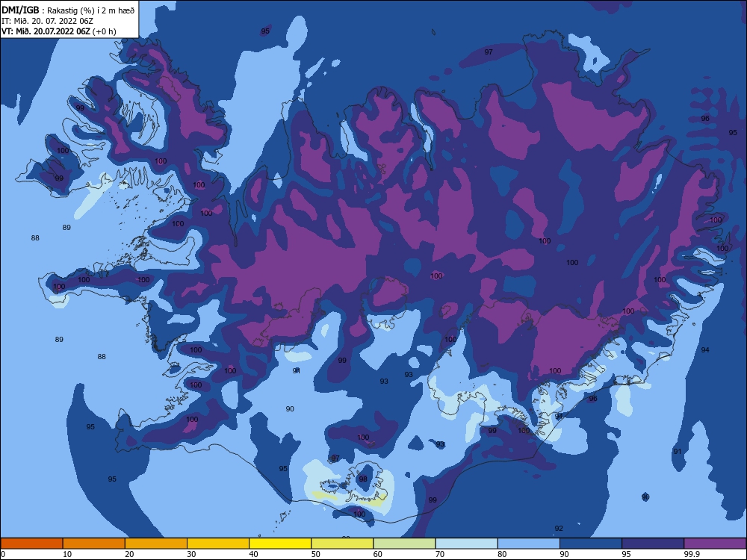The image size is (747, 560).
Task: Select the purple legend swatch above 99.9
Action: pyautogui.click(x=715, y=544)
